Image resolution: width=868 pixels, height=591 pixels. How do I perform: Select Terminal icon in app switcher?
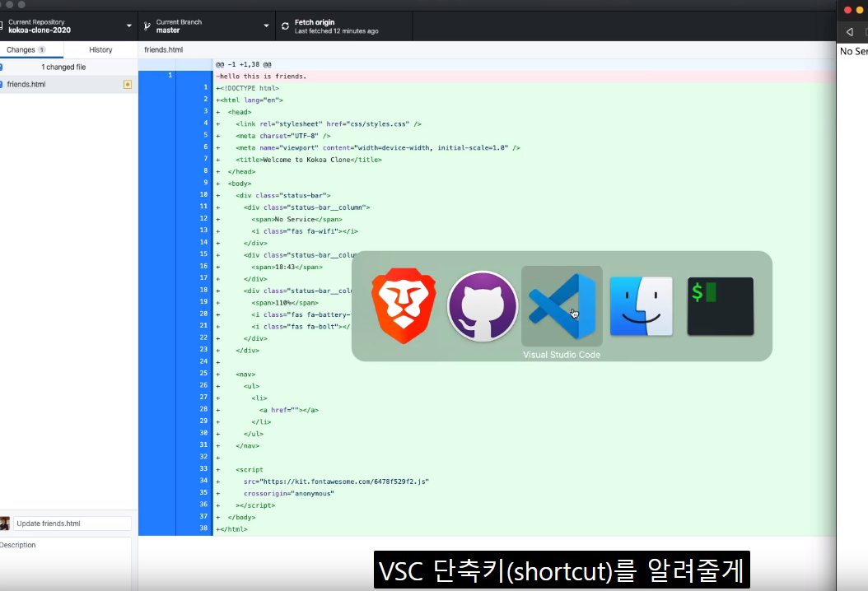(721, 306)
